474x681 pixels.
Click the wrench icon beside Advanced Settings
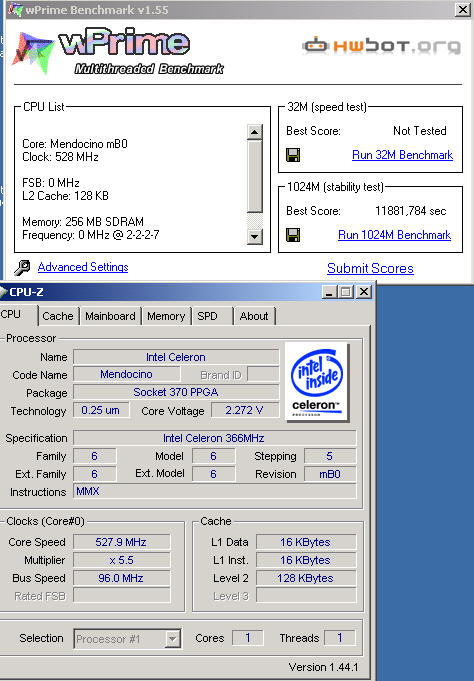22,267
